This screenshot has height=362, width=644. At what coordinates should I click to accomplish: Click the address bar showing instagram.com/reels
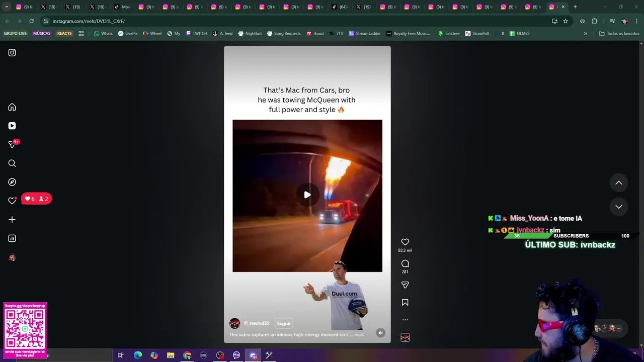click(x=297, y=21)
